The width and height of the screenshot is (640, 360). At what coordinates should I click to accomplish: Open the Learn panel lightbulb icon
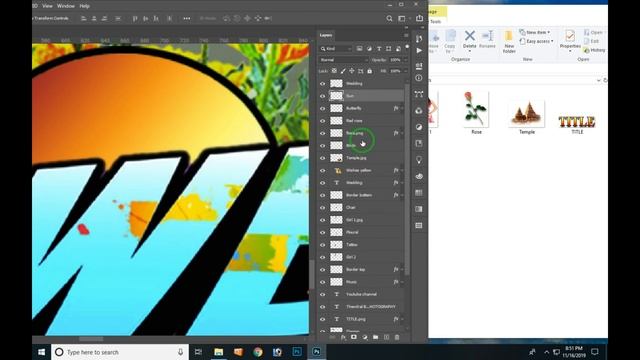419,160
